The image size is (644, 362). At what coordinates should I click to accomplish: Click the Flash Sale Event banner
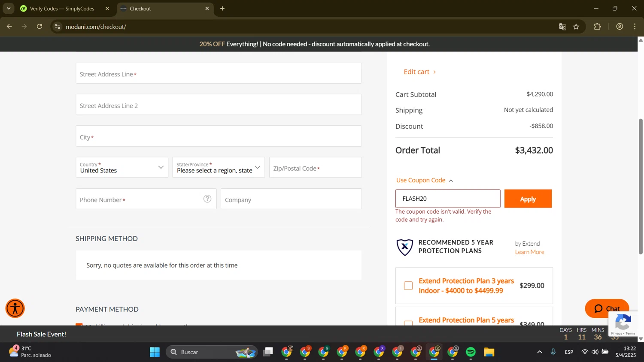click(41, 334)
